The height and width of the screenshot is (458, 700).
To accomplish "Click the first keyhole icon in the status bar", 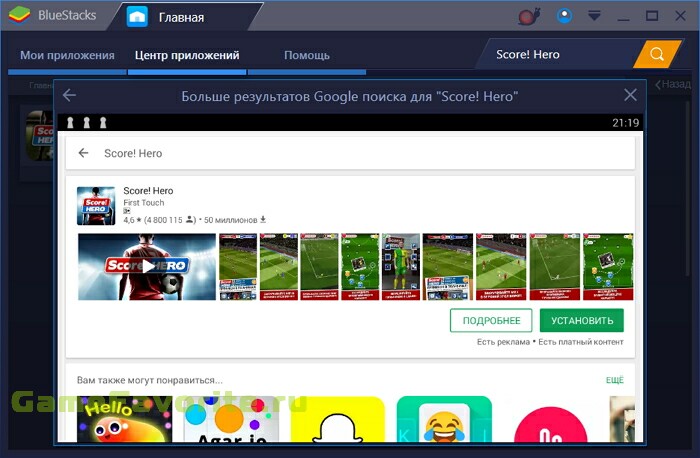I will (70, 122).
